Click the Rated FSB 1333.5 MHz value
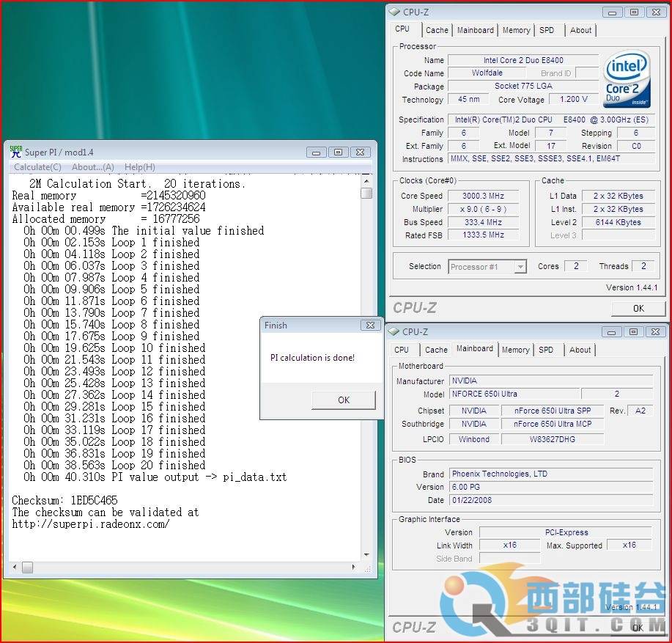This screenshot has width=672, height=643. (484, 235)
